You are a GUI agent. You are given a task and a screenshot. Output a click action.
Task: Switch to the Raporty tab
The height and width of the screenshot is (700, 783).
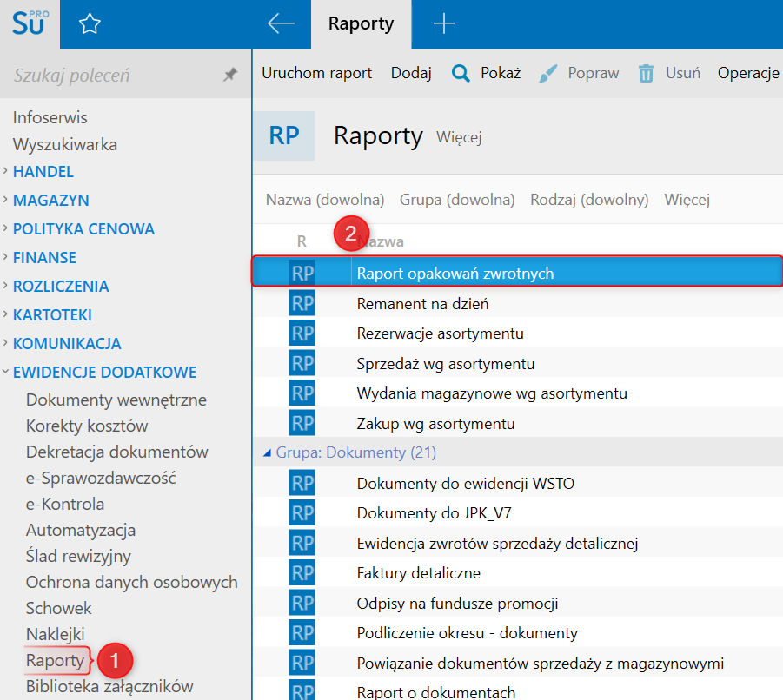tap(361, 24)
